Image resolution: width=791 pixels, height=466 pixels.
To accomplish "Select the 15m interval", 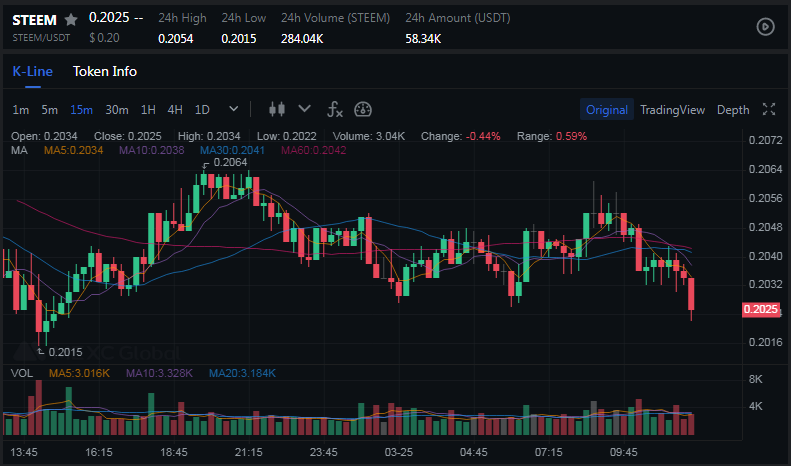I will pyautogui.click(x=81, y=110).
